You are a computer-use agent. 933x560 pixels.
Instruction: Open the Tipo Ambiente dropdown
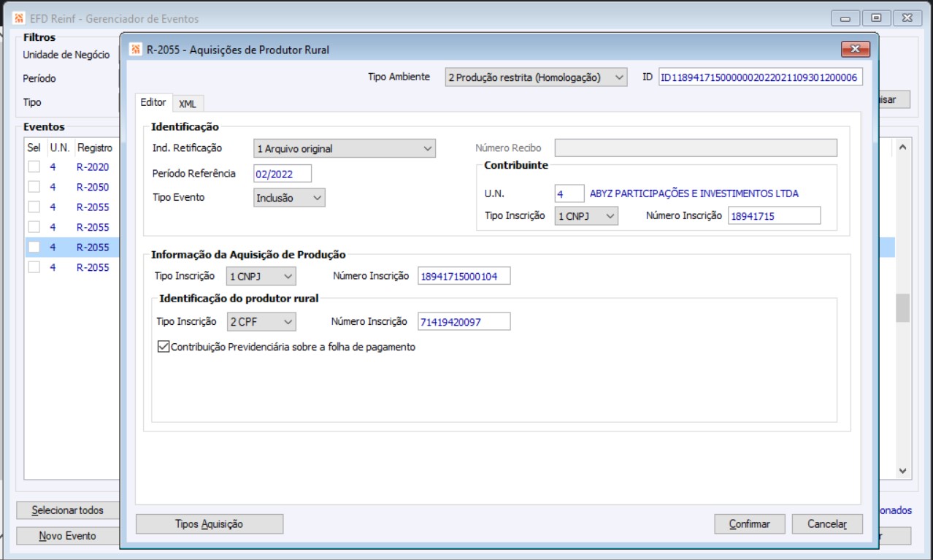[536, 77]
